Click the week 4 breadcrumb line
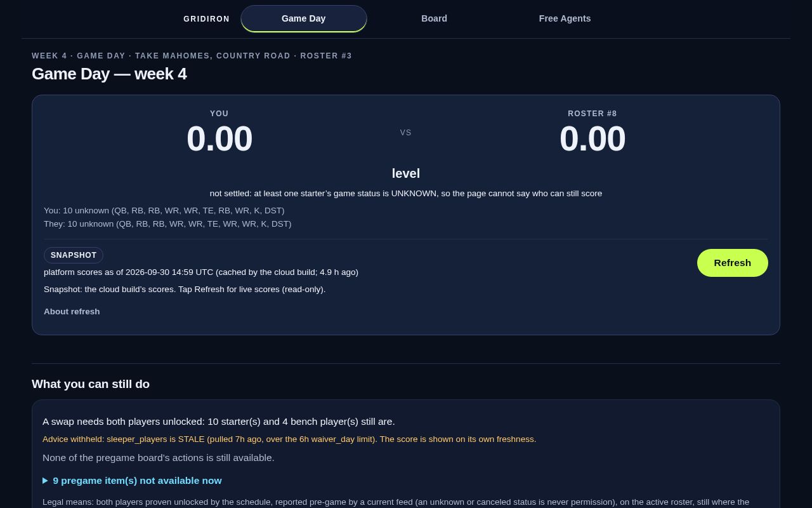This screenshot has width=812, height=508. click(x=192, y=56)
